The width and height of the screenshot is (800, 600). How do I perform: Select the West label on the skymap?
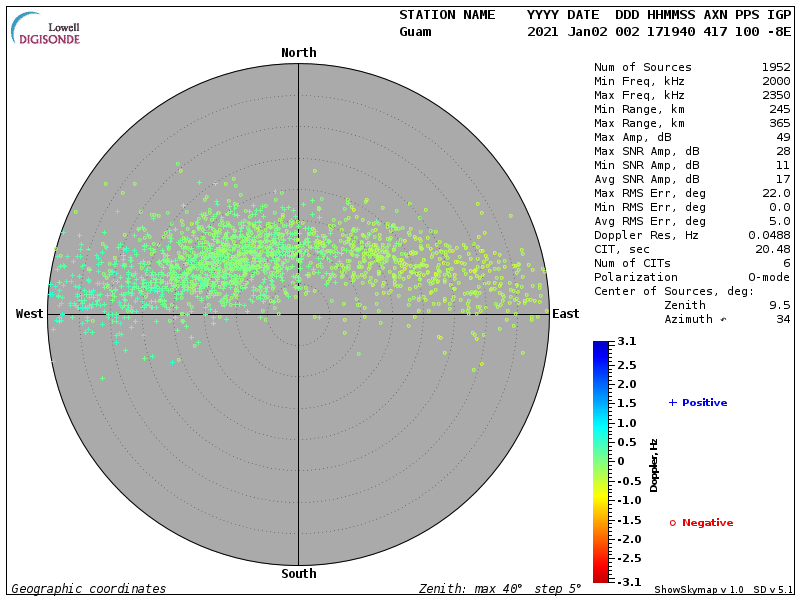pos(29,314)
